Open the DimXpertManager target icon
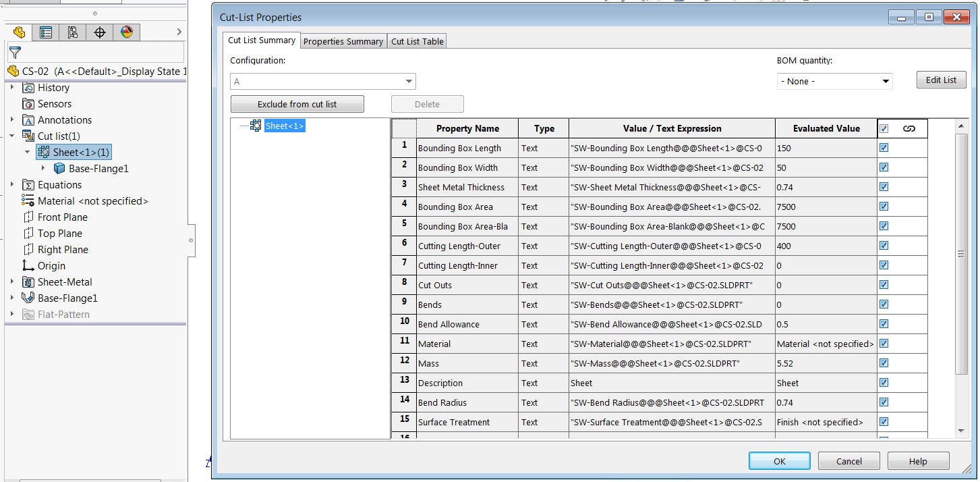The height and width of the screenshot is (482, 980). point(99,32)
